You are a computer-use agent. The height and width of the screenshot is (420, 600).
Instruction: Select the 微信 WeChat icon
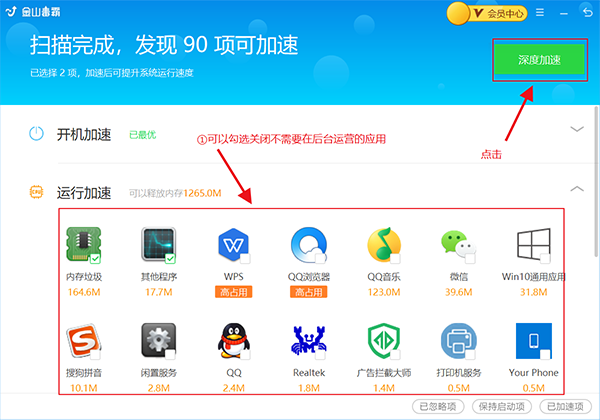coord(458,246)
